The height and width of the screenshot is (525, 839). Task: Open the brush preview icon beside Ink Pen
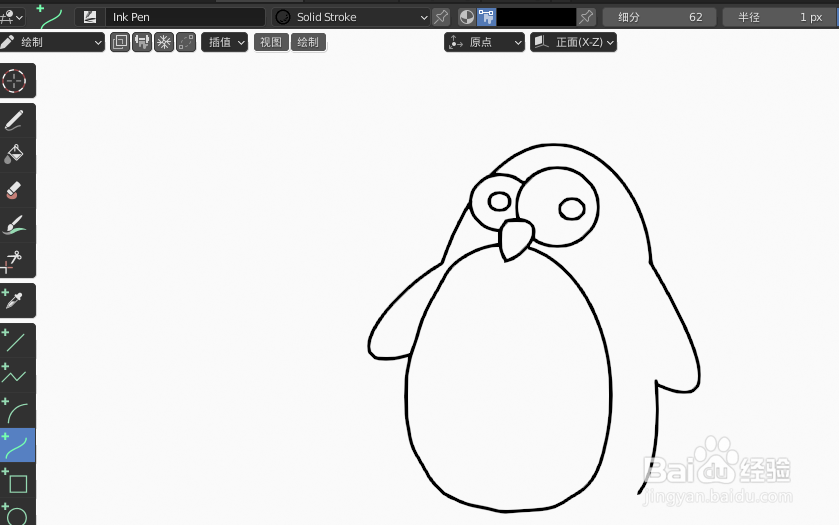89,17
